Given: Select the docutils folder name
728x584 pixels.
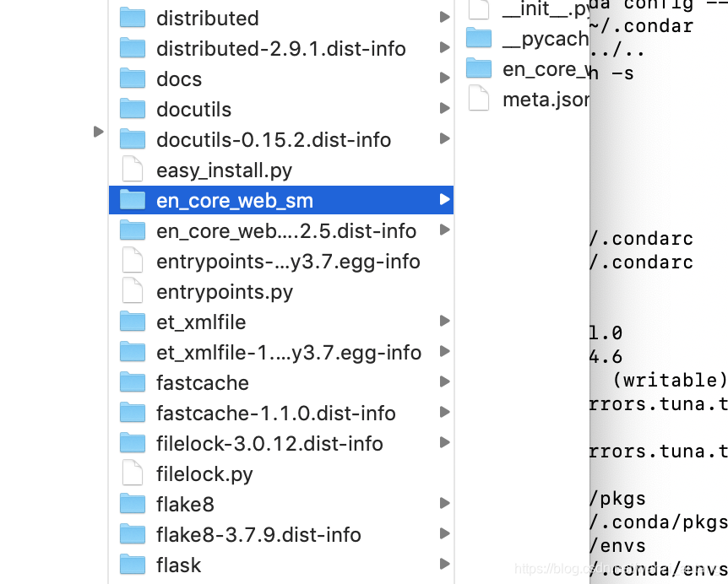Looking at the screenshot, I should tap(193, 110).
